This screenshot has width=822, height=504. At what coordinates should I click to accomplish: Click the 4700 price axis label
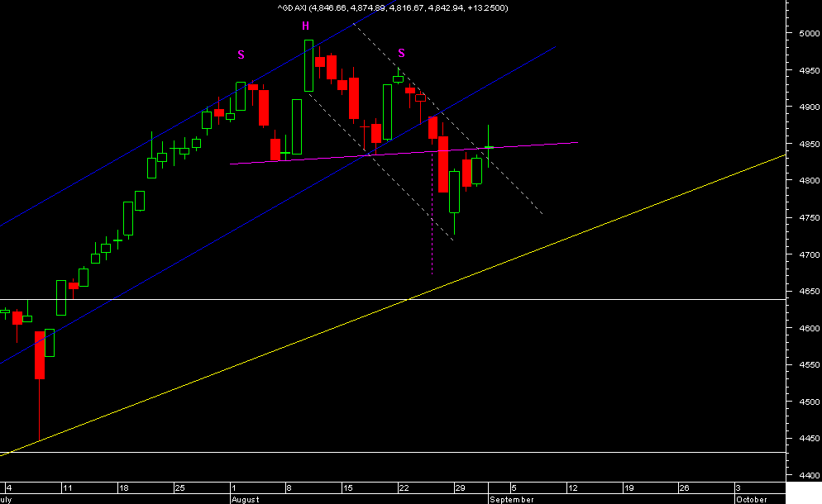(810, 254)
